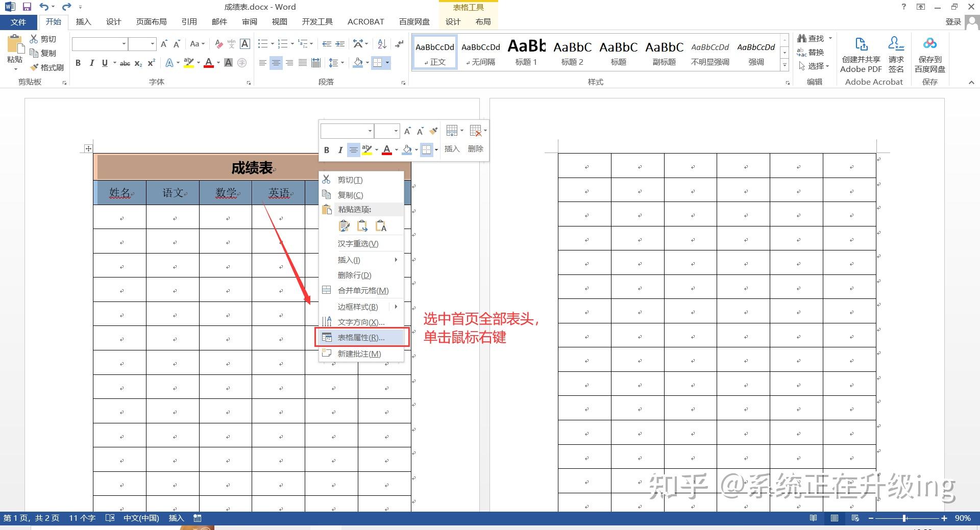Click format painter brush in the mini toolbar
The width and height of the screenshot is (980, 530).
click(x=433, y=131)
